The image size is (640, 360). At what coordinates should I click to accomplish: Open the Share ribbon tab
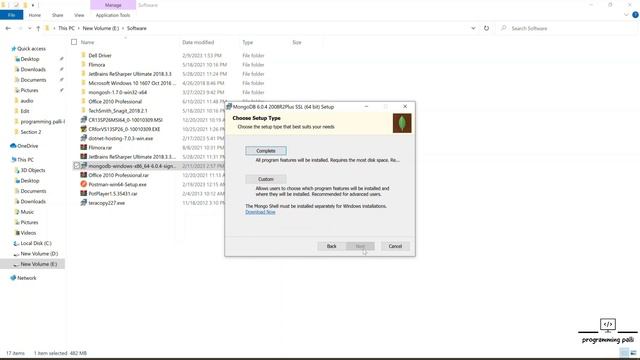[58, 15]
